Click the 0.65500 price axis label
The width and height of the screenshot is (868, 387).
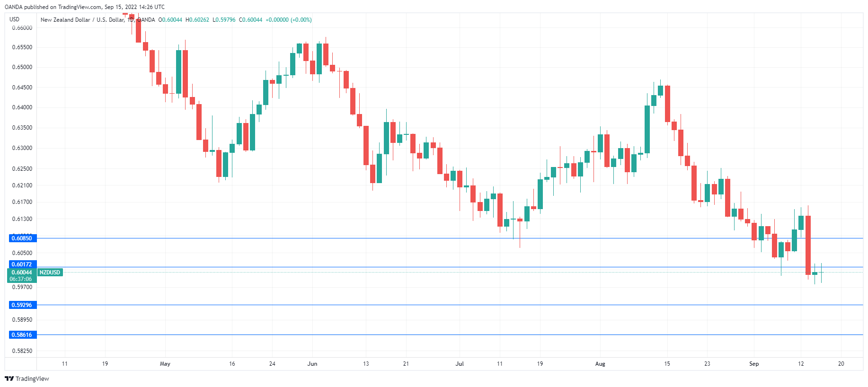22,47
